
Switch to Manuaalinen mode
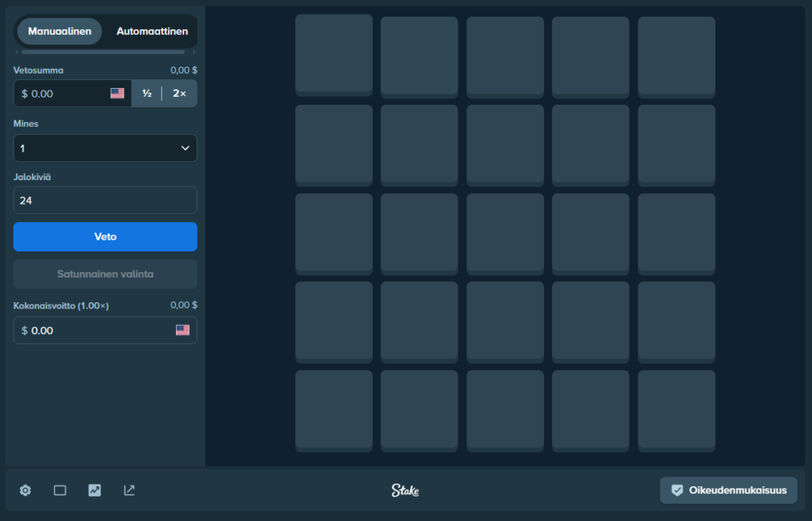tap(59, 32)
